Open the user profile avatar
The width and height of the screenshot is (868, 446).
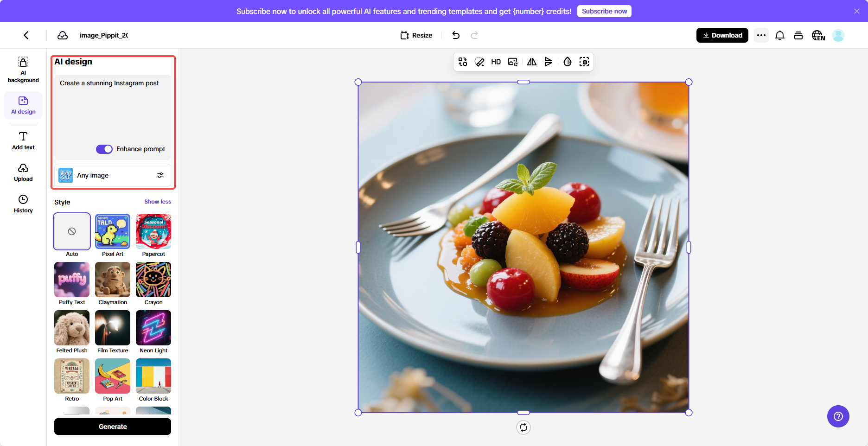pyautogui.click(x=838, y=35)
